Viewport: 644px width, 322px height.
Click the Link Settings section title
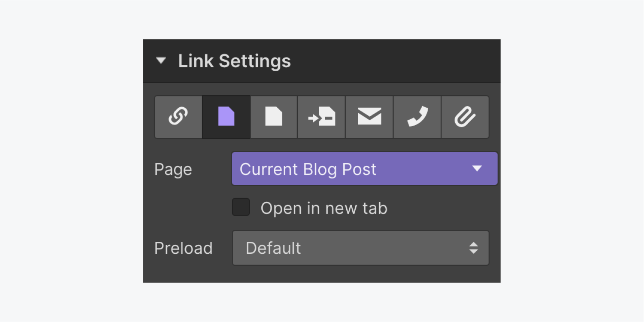(x=234, y=61)
